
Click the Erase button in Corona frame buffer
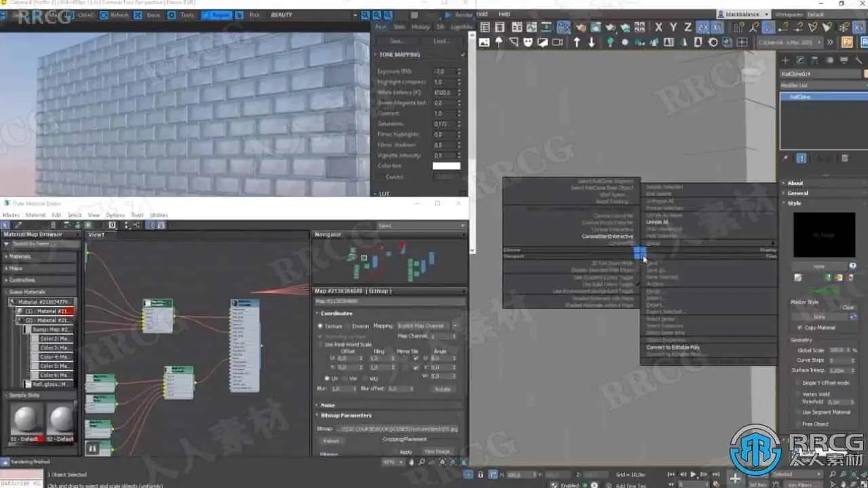pos(148,15)
